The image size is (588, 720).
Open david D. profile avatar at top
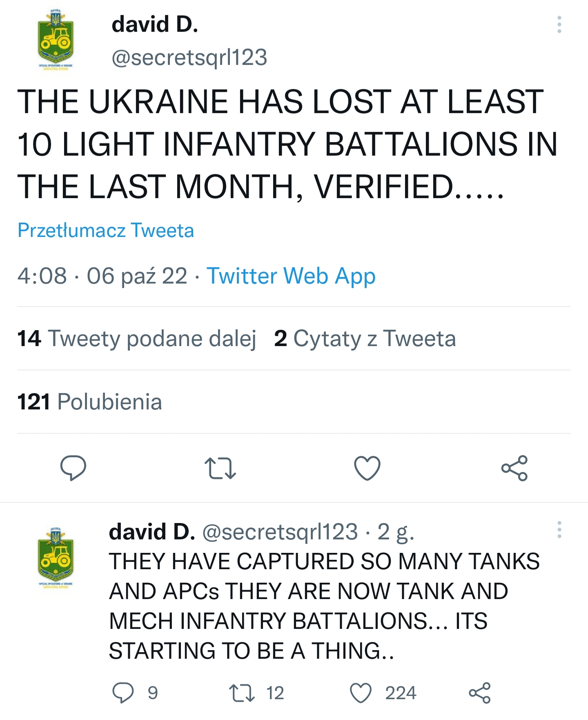click(x=55, y=40)
